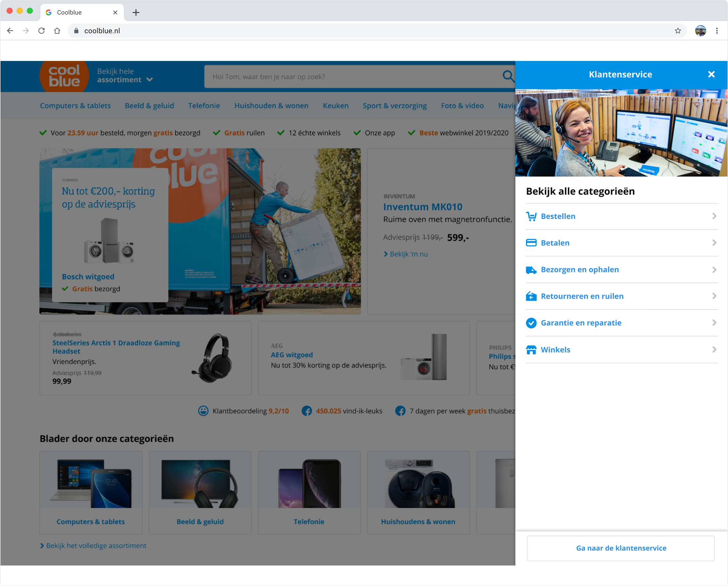Open the Sport & verzorging menu
728x586 pixels.
[395, 106]
